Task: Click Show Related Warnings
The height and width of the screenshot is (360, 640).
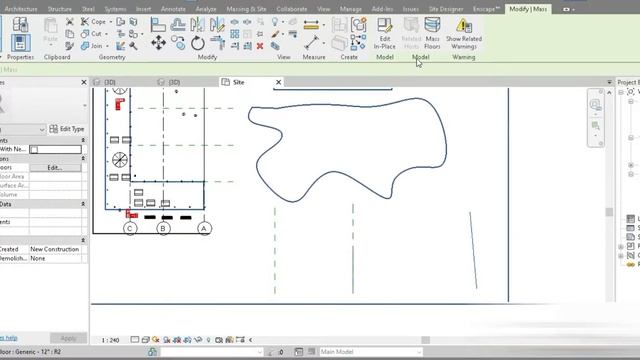Action: click(x=464, y=33)
